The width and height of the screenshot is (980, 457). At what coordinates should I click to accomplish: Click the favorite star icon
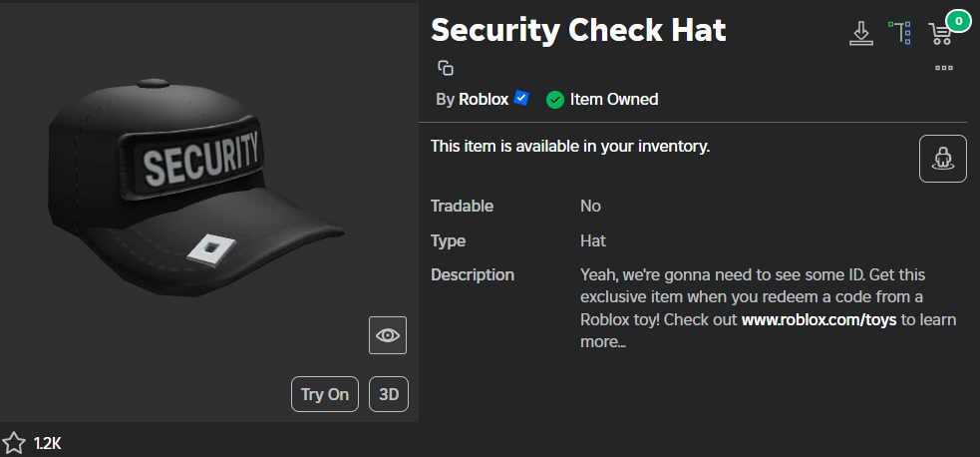click(x=13, y=443)
